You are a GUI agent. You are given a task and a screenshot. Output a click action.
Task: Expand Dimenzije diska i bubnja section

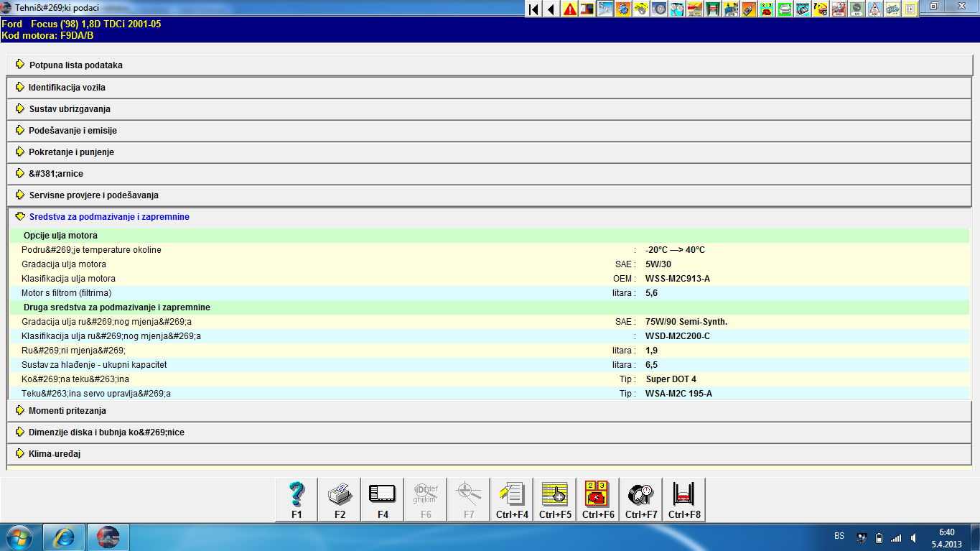tap(490, 432)
